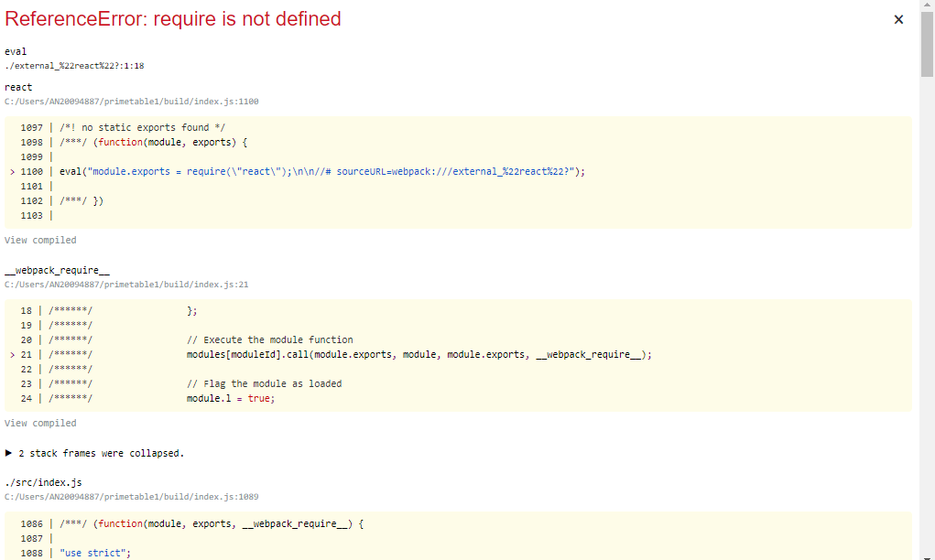Open the react stack frame entry
Image resolution: width=935 pixels, height=560 pixels.
17,87
